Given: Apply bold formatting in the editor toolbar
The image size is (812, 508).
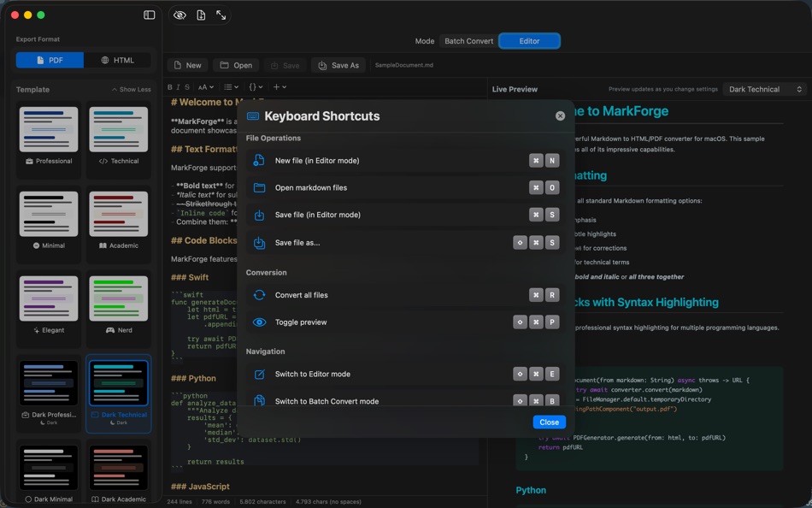Looking at the screenshot, I should pyautogui.click(x=172, y=86).
